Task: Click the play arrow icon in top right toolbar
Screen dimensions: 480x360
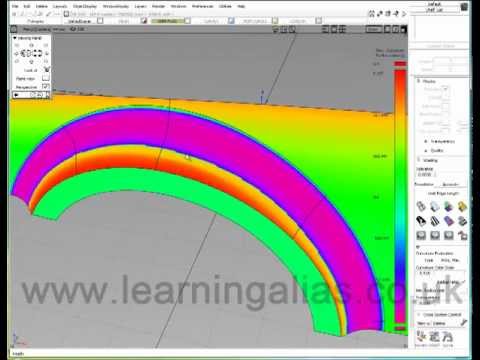Action: [x=404, y=14]
